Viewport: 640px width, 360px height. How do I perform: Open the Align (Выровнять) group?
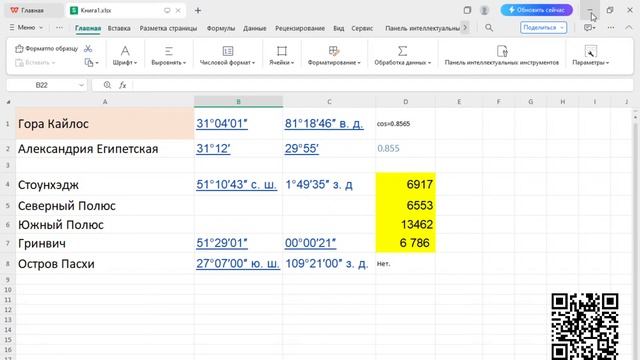pyautogui.click(x=169, y=55)
